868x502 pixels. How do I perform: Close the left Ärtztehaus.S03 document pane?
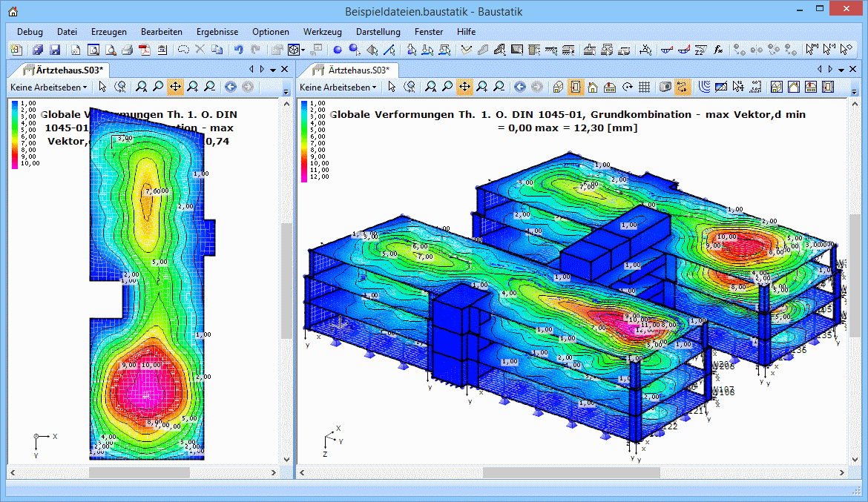(284, 69)
